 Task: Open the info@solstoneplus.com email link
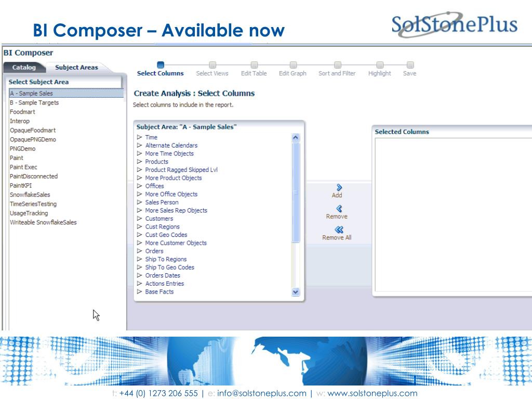tap(262, 393)
